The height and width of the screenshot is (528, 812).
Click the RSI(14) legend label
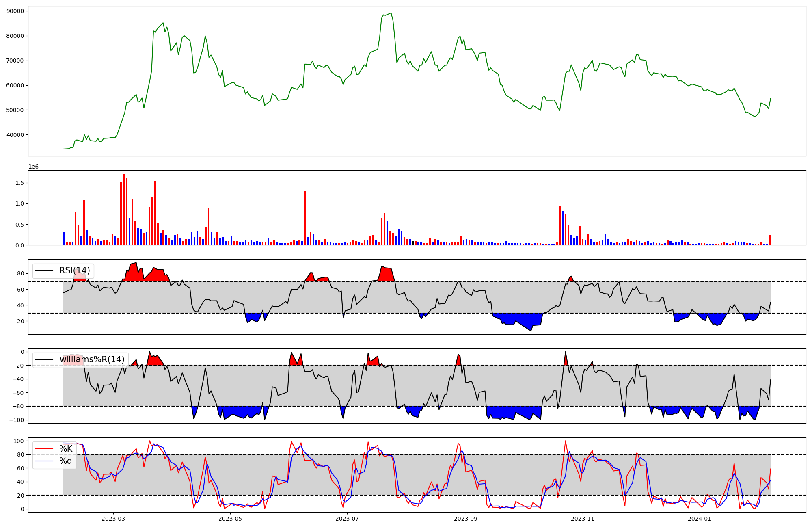tap(75, 270)
